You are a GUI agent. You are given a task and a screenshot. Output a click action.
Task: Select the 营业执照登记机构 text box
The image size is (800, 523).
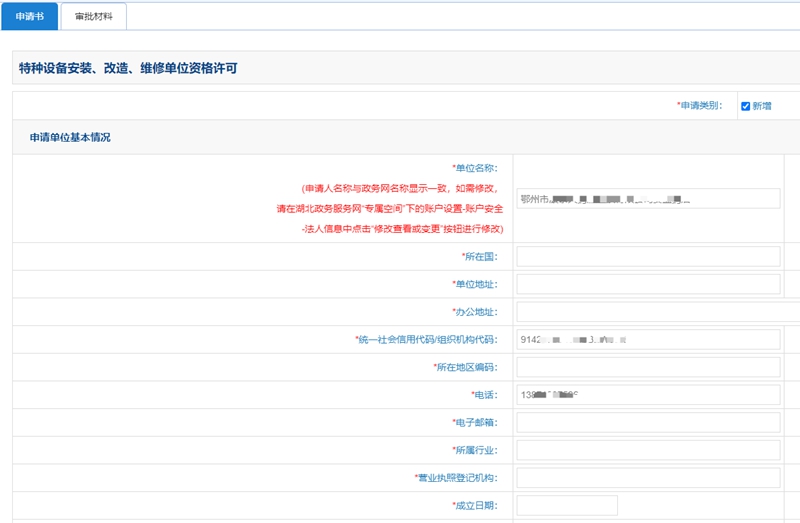[x=648, y=477]
